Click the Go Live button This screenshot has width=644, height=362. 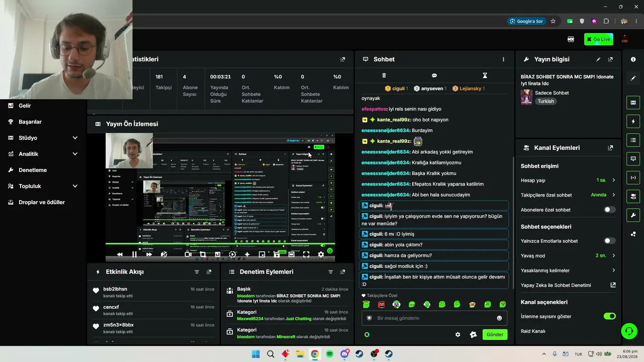tap(599, 39)
